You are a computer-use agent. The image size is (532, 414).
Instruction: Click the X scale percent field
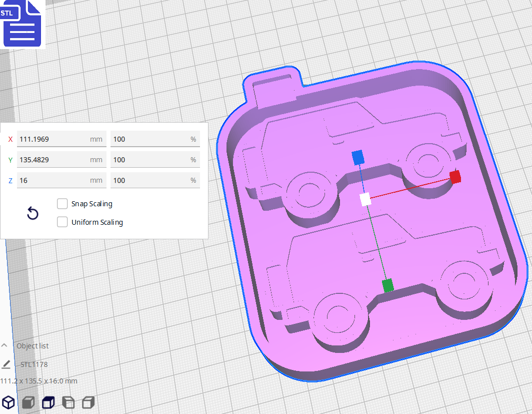(150, 139)
